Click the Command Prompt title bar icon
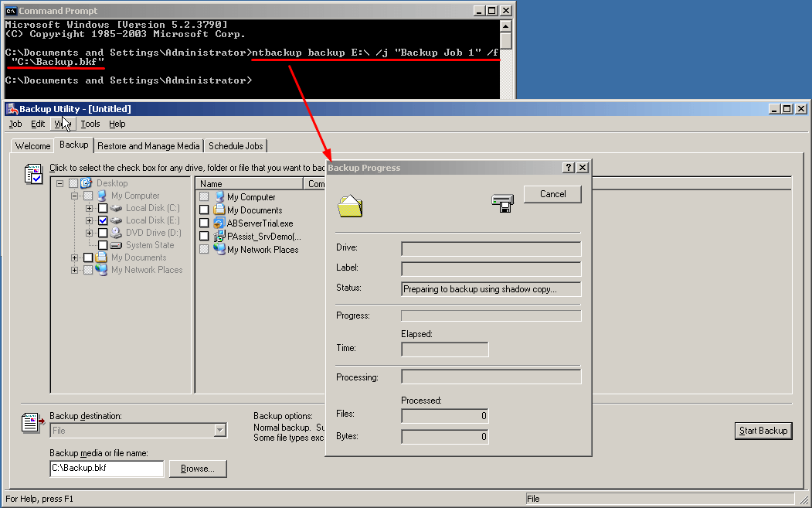Viewport: 812px width, 508px height. point(11,10)
